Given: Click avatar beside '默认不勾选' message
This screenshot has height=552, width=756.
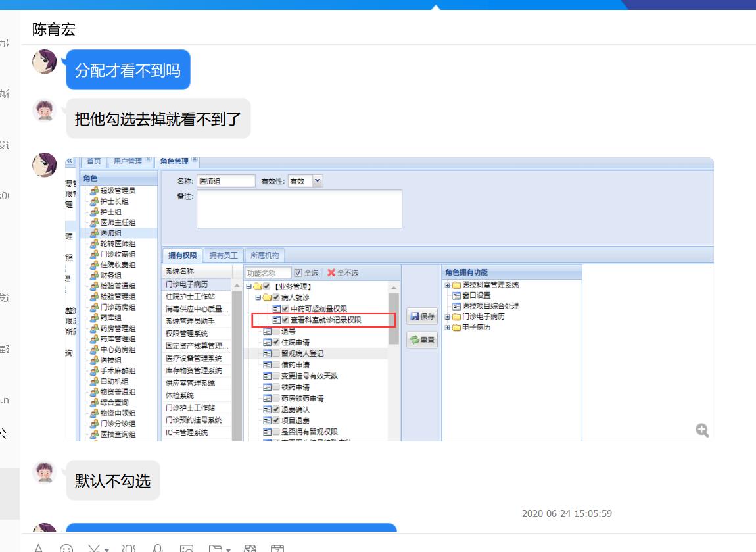Looking at the screenshot, I should point(44,472).
